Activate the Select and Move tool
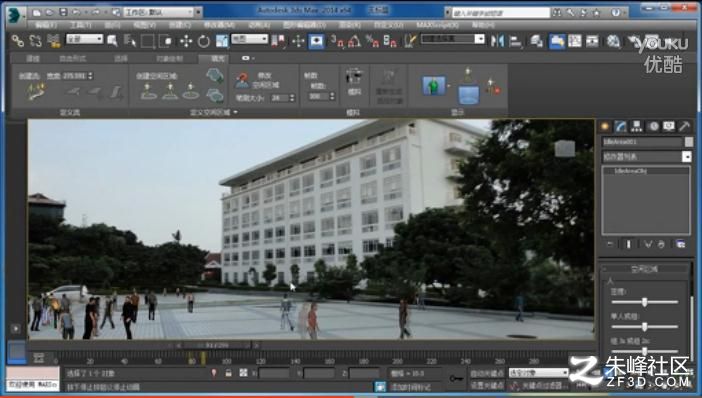This screenshot has height=398, width=702. click(x=186, y=41)
